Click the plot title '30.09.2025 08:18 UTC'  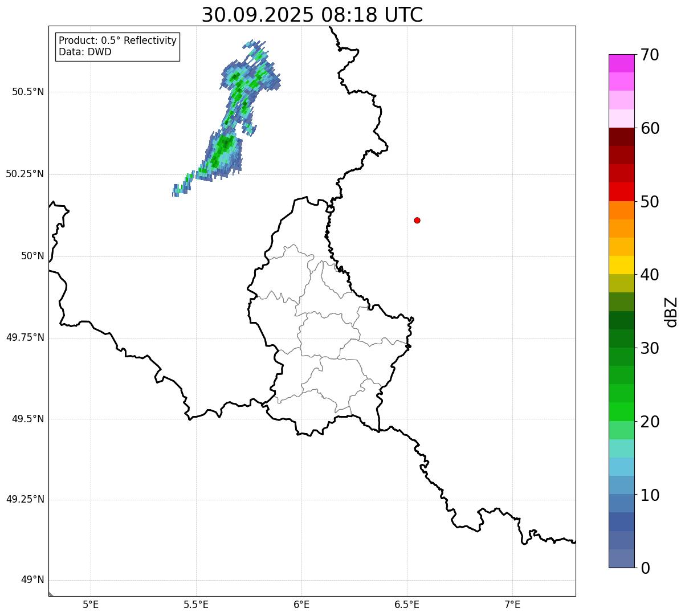pyautogui.click(x=312, y=15)
